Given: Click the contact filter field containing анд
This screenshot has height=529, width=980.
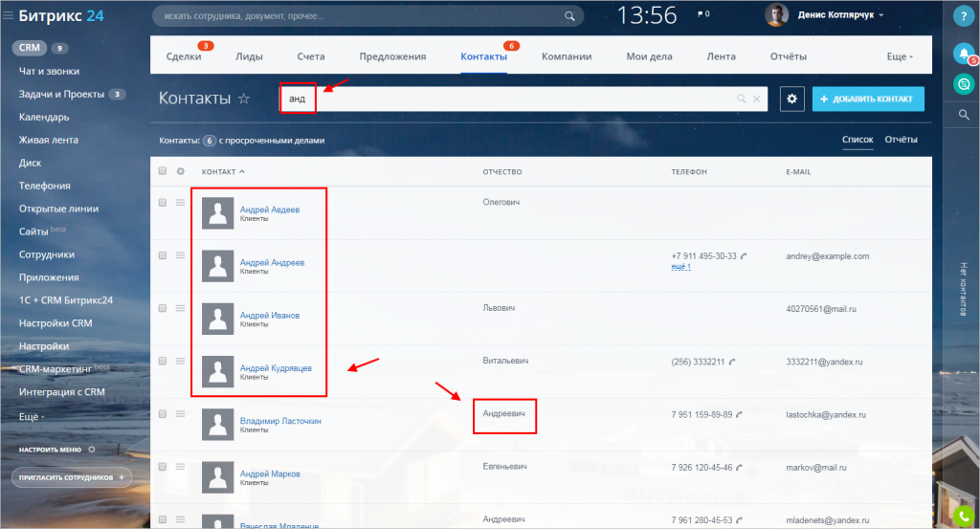Looking at the screenshot, I should pos(523,99).
